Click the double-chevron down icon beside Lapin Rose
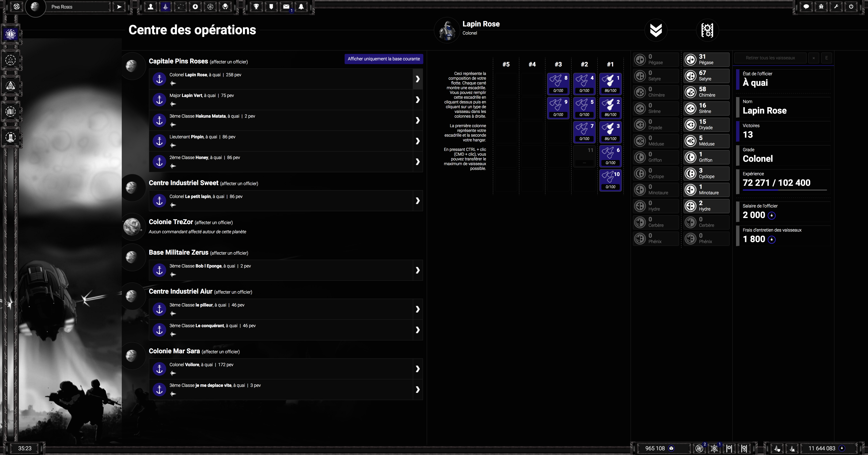Viewport: 868px width, 455px height. click(x=656, y=30)
